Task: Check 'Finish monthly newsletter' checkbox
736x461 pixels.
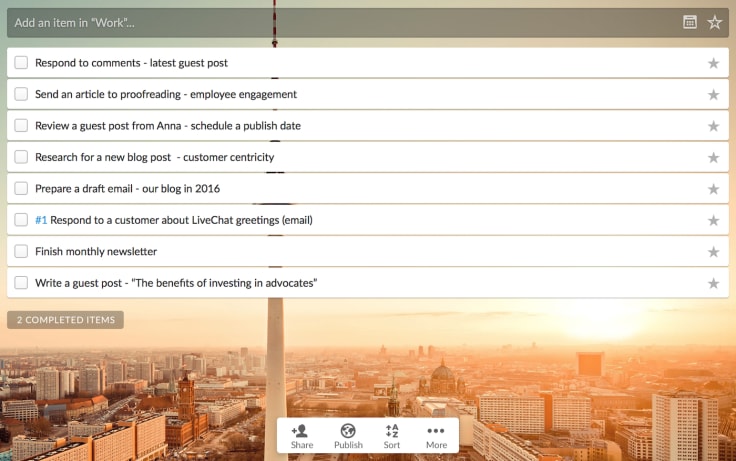Action: [21, 251]
